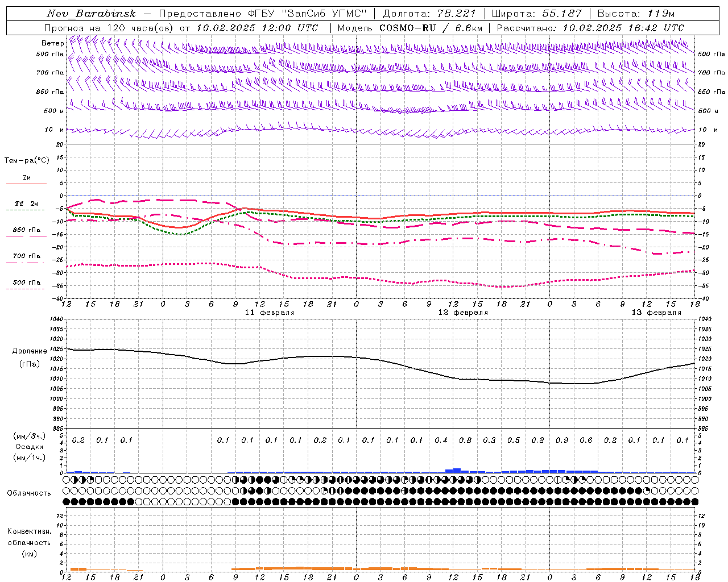
Task: Click the 0.5 precipitation value
Action: tap(514, 440)
